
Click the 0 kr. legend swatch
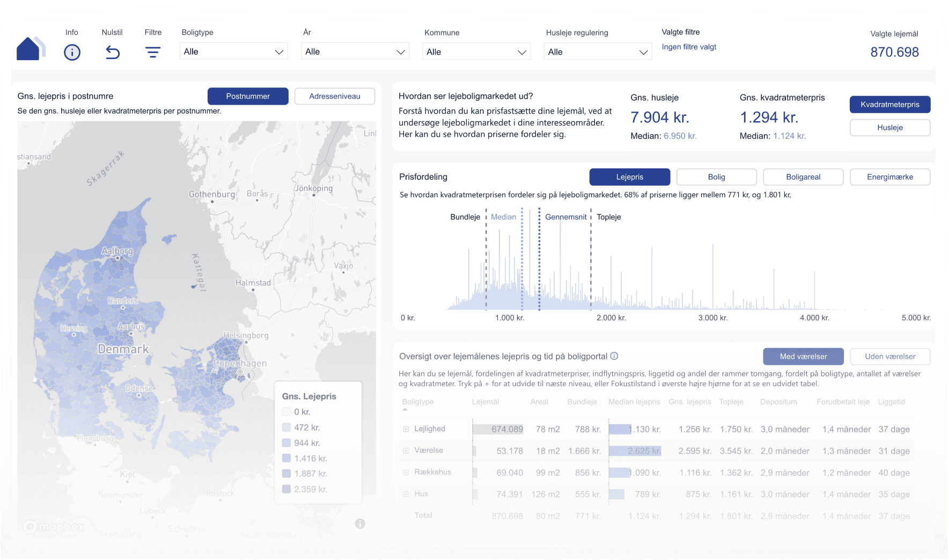[x=286, y=412]
